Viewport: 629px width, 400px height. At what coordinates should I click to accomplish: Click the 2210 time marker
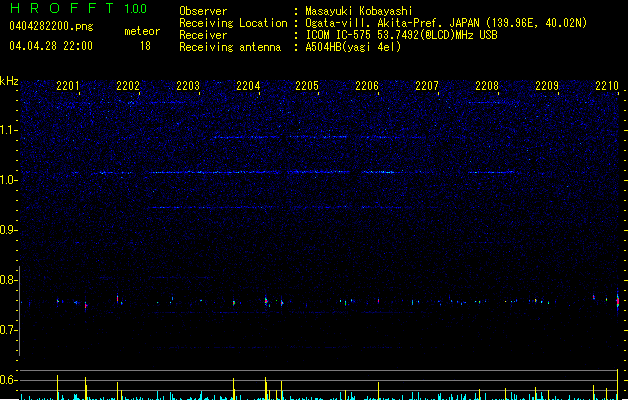click(x=607, y=85)
